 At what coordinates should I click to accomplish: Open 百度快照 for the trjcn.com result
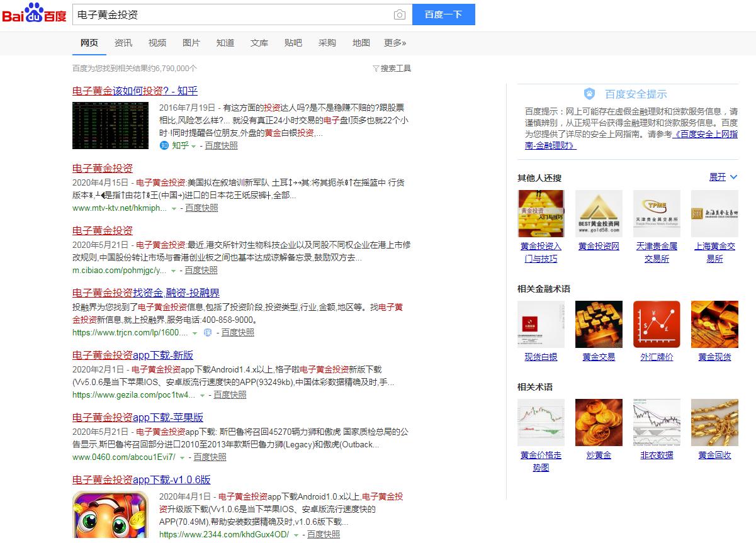pyautogui.click(x=238, y=332)
